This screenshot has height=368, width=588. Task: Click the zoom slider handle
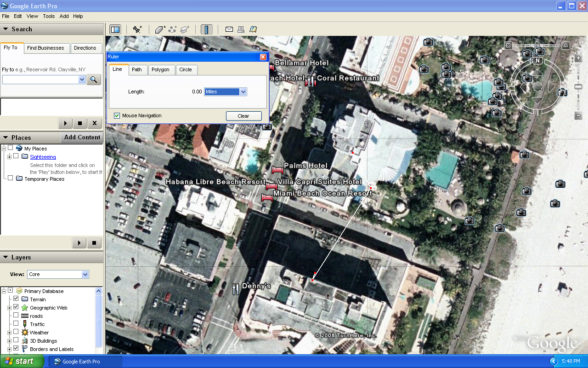[578, 86]
